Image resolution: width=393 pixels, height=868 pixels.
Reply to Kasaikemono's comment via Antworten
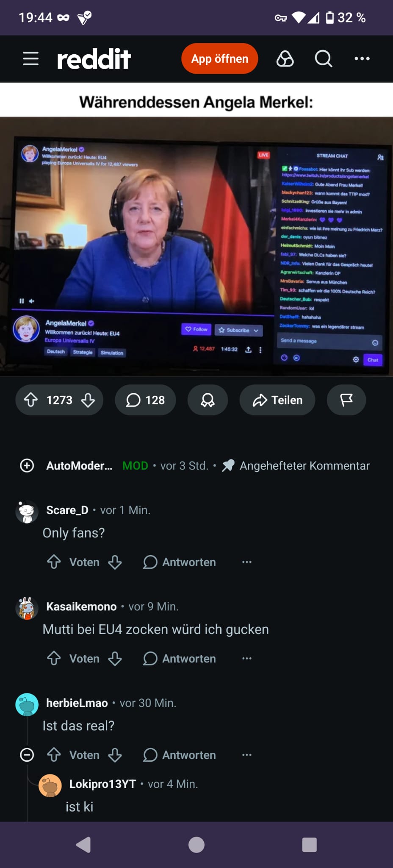[180, 659]
